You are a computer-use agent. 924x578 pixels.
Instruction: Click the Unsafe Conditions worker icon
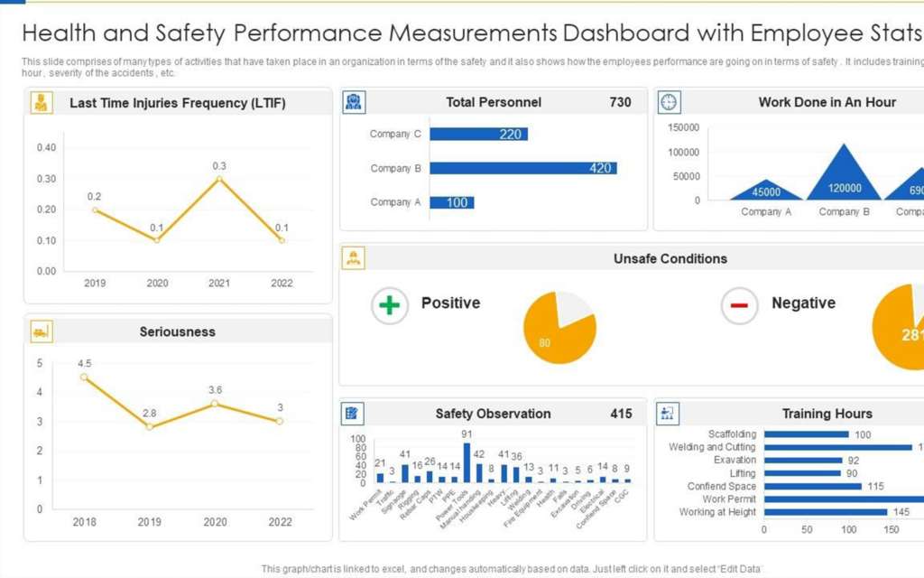pyautogui.click(x=354, y=258)
